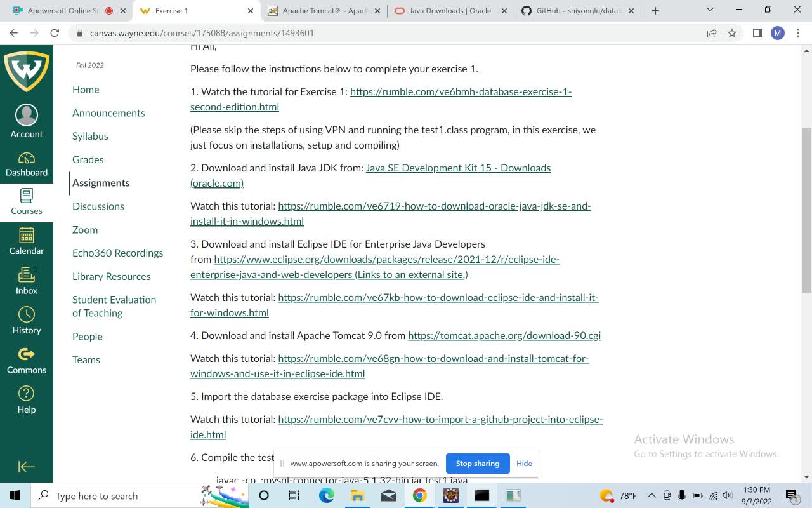812x508 pixels.
Task: Open Echo360 Recordings in course menu
Action: click(x=117, y=253)
